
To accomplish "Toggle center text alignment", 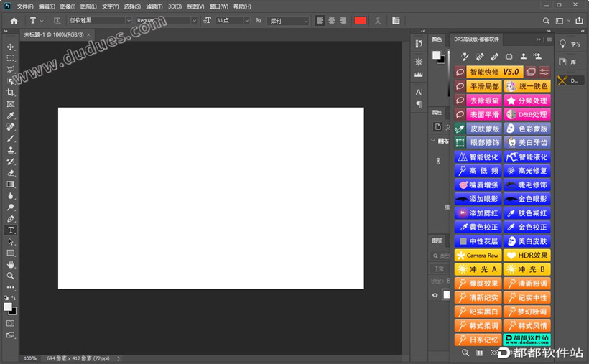I will tap(332, 21).
